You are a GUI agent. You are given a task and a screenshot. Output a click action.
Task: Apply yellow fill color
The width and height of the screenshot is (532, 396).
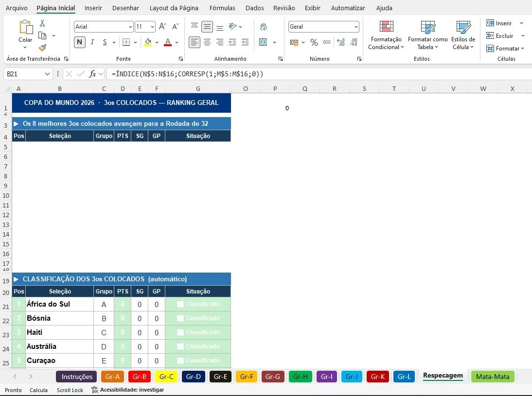click(x=148, y=42)
